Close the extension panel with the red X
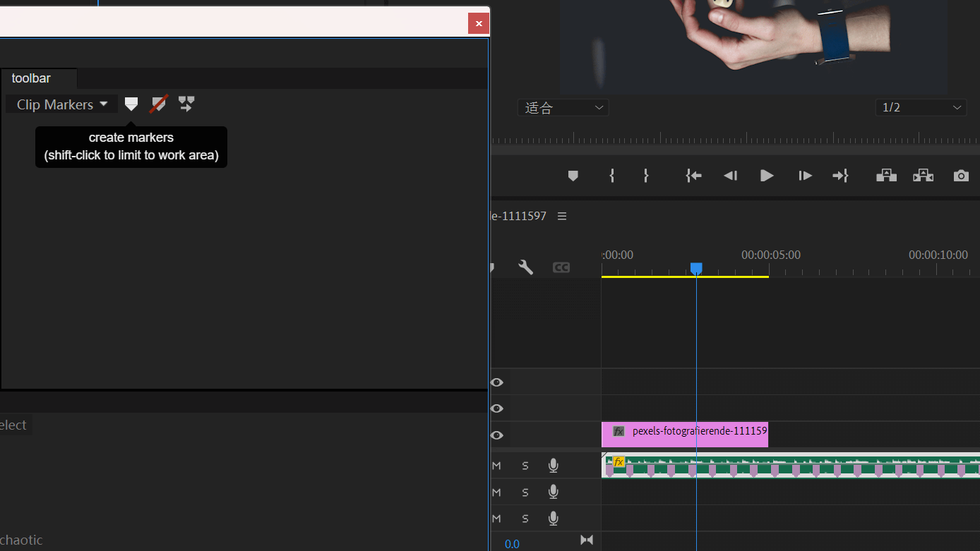Screen dimensions: 980x551 point(479,23)
